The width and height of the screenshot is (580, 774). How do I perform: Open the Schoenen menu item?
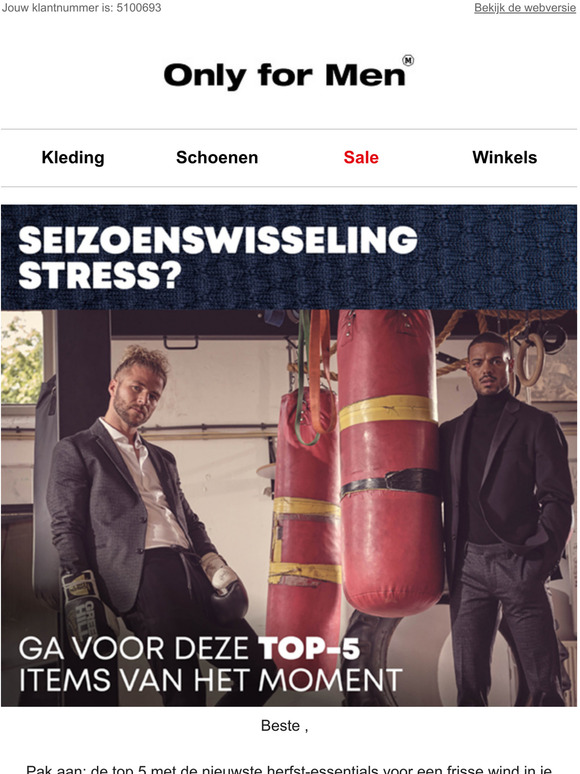217,157
